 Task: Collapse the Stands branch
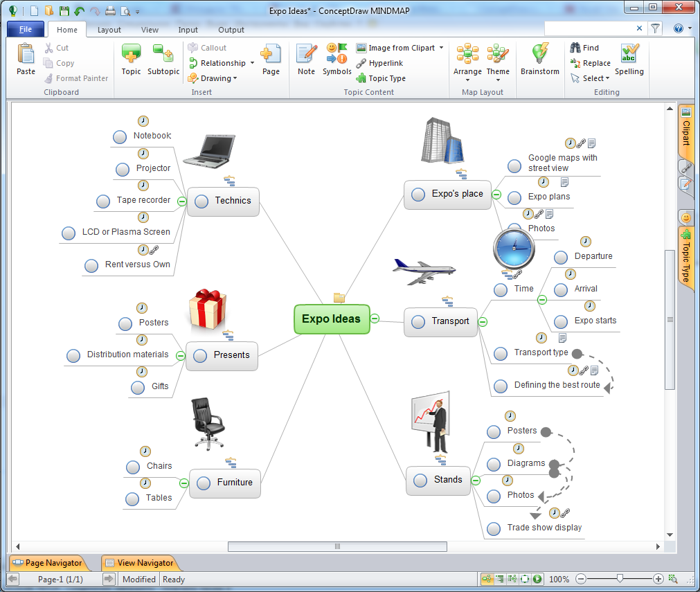(x=476, y=481)
